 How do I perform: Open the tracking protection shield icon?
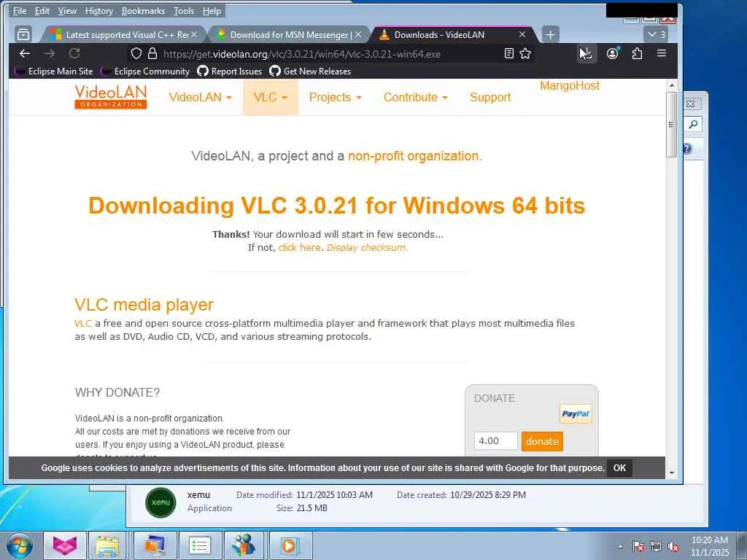(136, 53)
